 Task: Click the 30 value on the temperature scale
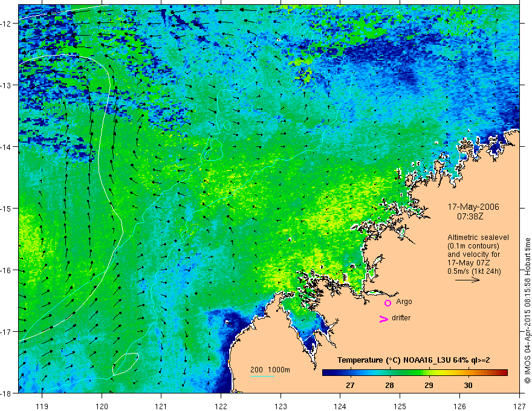pos(468,386)
